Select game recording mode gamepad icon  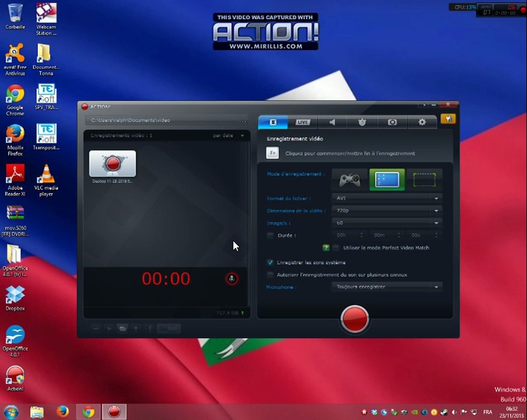350,180
